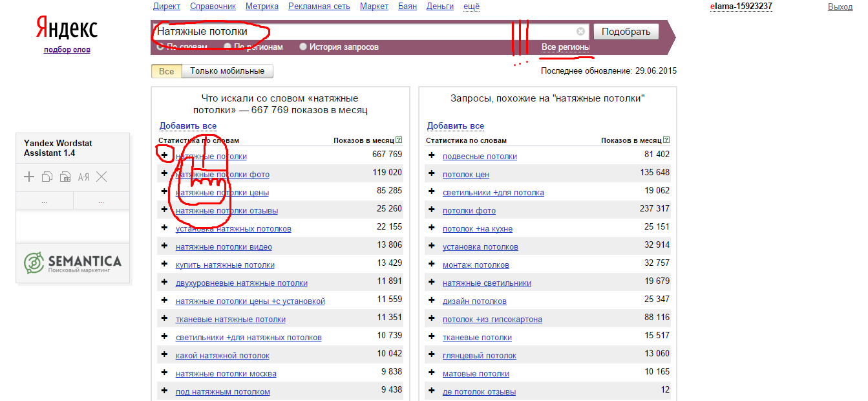The image size is (868, 401).
Task: Add 'потолки фото' with plus icon
Action: (432, 210)
